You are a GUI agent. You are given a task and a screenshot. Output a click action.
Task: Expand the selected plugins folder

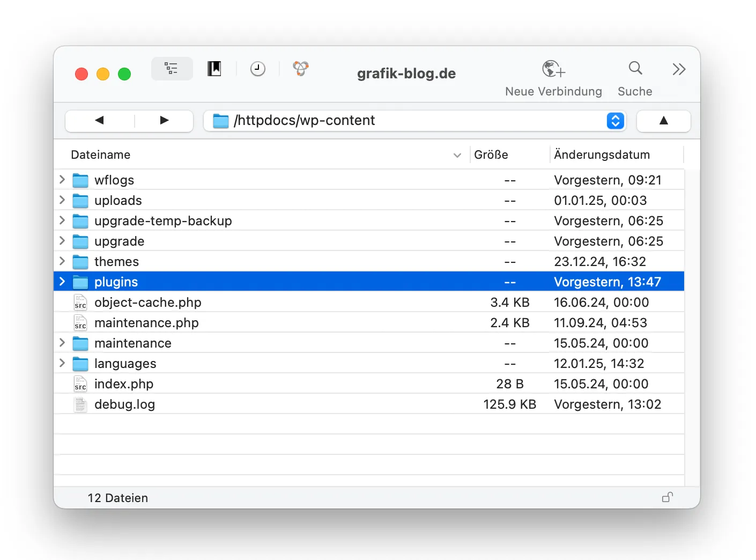click(62, 282)
